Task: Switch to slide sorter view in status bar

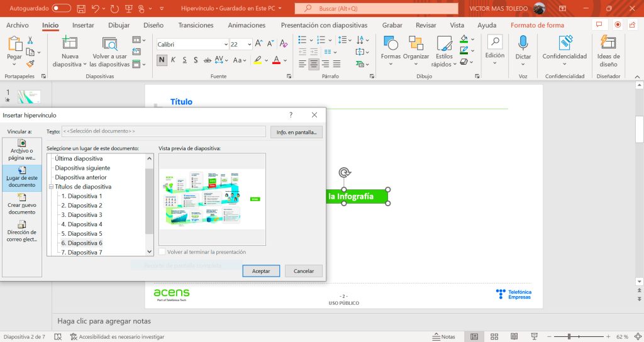Action: (494, 337)
